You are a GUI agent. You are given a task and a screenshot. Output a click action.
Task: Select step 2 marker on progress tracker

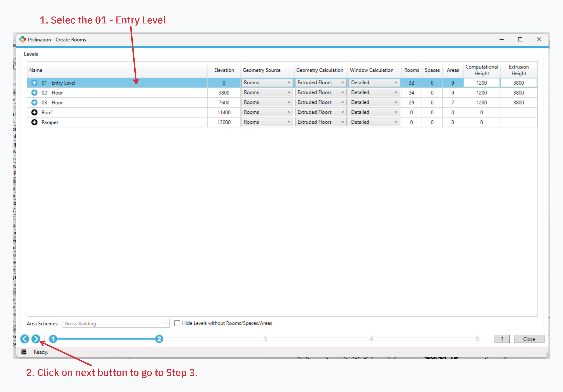pos(159,339)
